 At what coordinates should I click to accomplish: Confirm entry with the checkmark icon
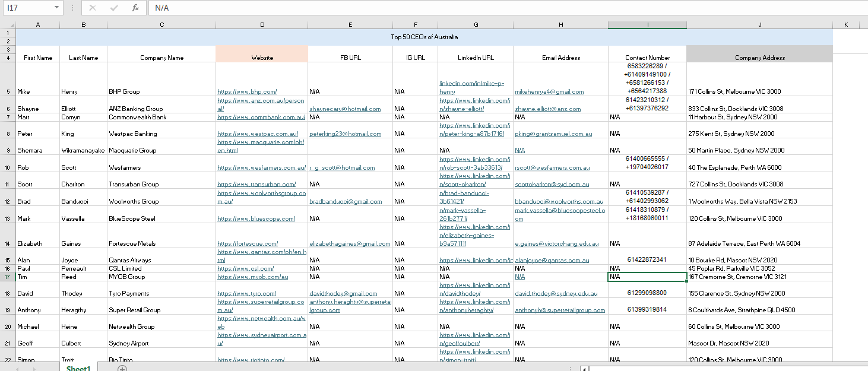coord(114,8)
